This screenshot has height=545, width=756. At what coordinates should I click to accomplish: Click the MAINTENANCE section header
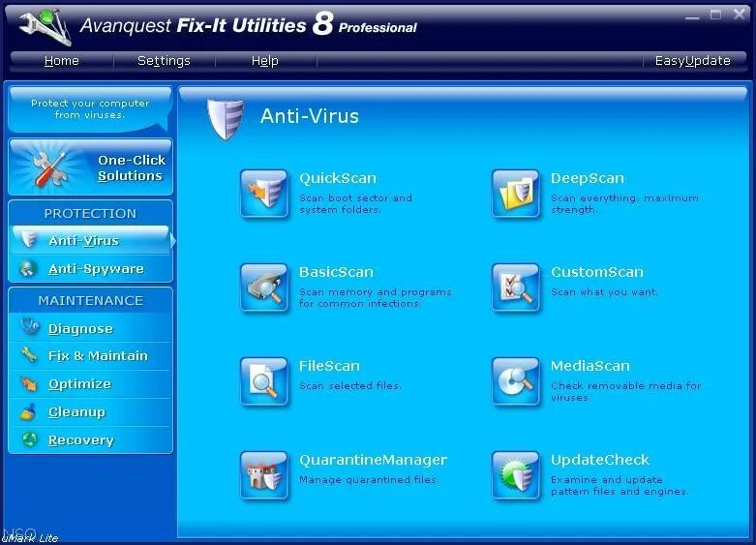91,300
